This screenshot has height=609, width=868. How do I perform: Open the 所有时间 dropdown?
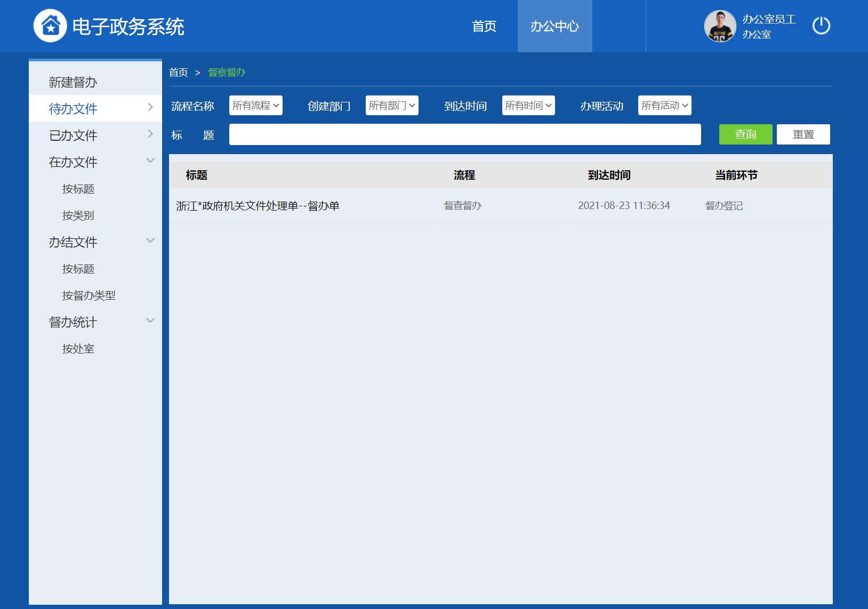528,106
